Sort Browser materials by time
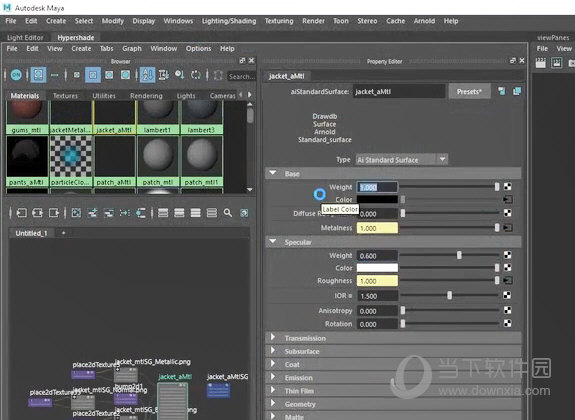This screenshot has width=575, height=420. 180,75
